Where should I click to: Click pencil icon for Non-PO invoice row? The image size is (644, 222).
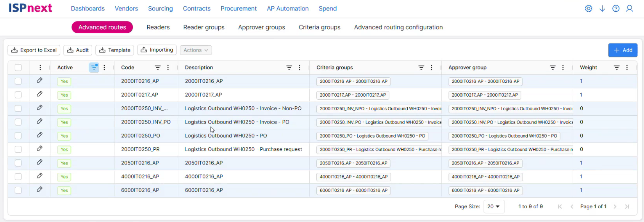39,108
